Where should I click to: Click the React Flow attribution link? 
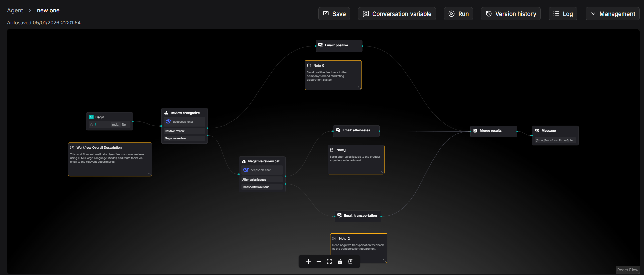(627, 270)
